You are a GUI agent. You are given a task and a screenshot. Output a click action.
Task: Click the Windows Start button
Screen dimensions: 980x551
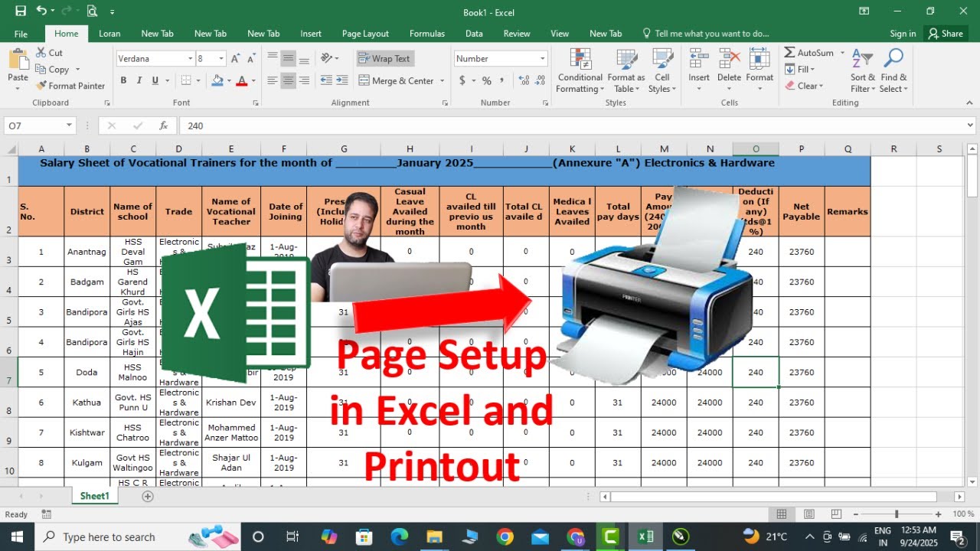(17, 537)
